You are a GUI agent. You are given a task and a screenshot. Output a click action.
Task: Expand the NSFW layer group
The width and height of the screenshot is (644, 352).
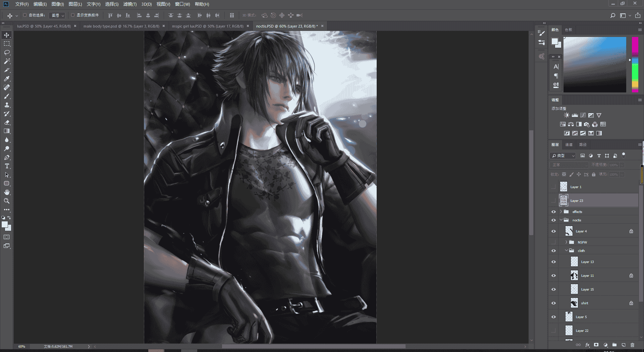(566, 242)
